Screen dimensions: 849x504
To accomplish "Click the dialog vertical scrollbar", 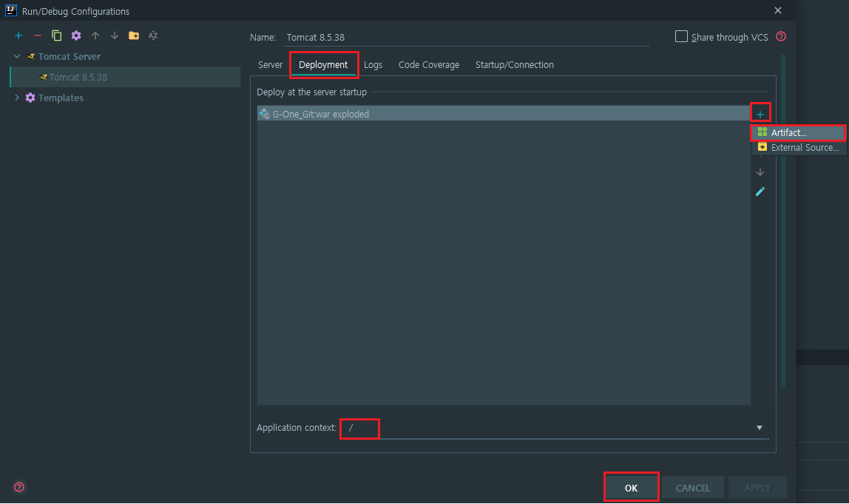I will pos(783,221).
